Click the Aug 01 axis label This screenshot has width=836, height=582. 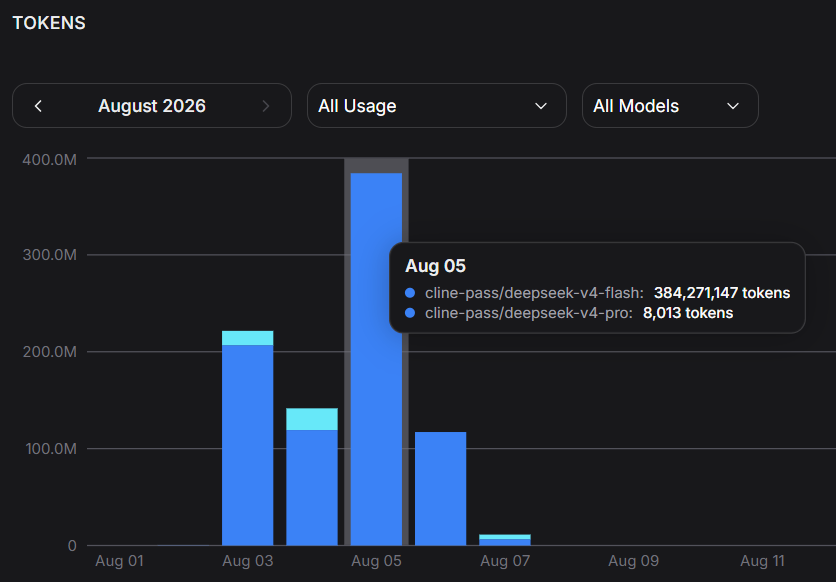click(x=119, y=561)
